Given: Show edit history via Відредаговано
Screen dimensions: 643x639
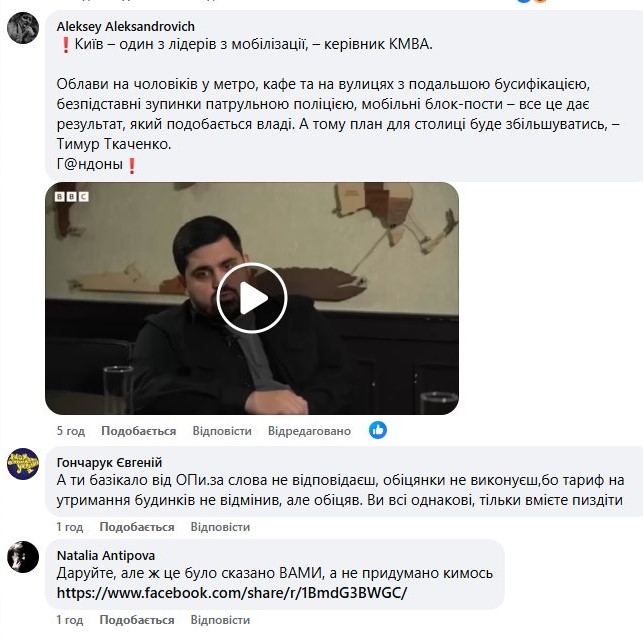Looking at the screenshot, I should point(309,431).
